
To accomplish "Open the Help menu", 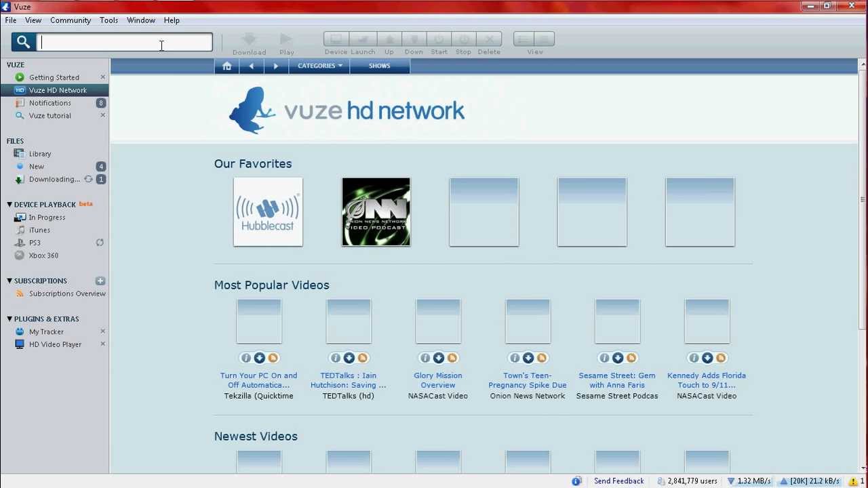I will click(172, 20).
